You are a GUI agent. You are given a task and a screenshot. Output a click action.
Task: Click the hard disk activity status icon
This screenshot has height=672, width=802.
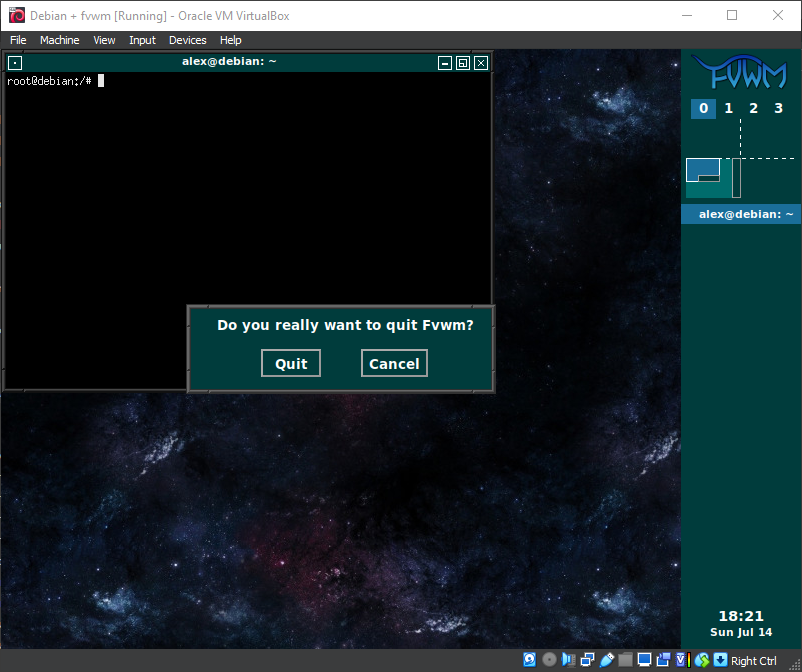pos(529,660)
